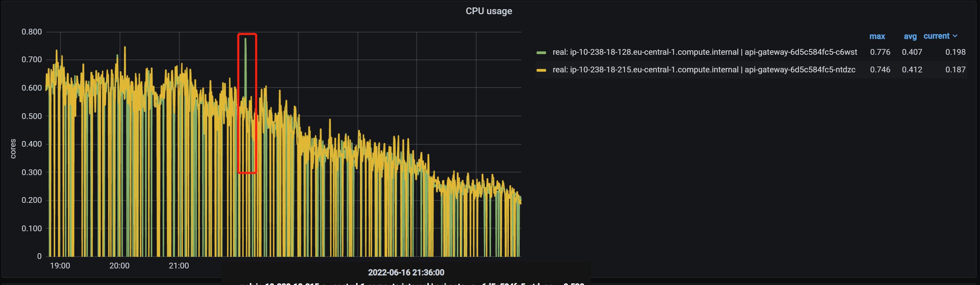Click max value 0.776 in legend
The height and width of the screenshot is (285, 980).
[x=880, y=52]
